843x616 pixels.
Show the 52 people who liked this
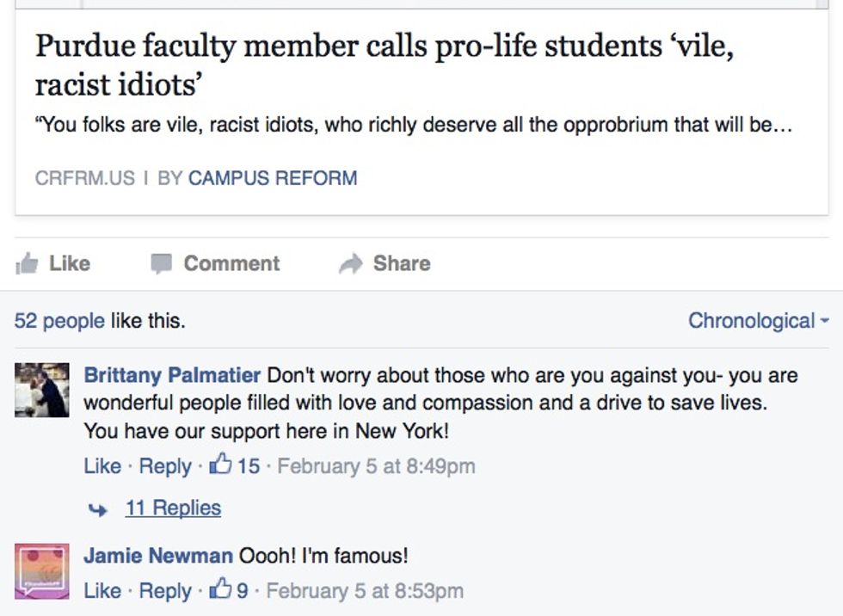(59, 321)
